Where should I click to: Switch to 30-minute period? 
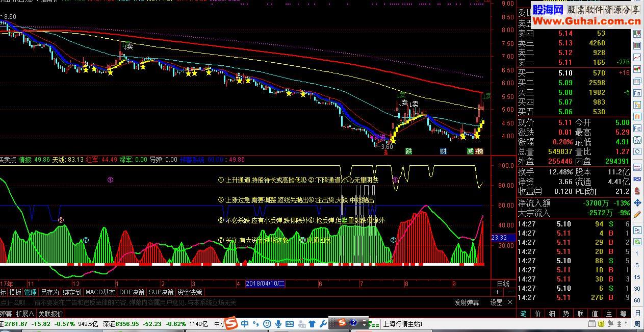(x=637, y=289)
